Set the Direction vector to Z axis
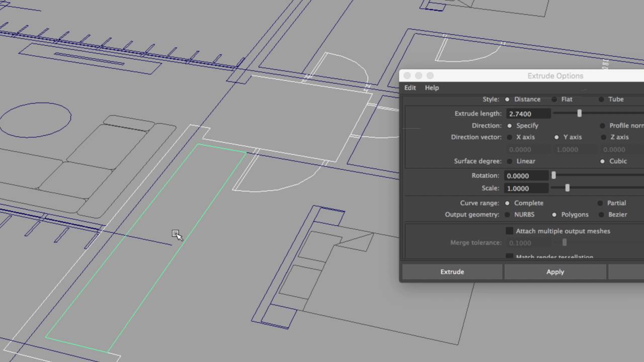The image size is (644, 362). point(603,137)
